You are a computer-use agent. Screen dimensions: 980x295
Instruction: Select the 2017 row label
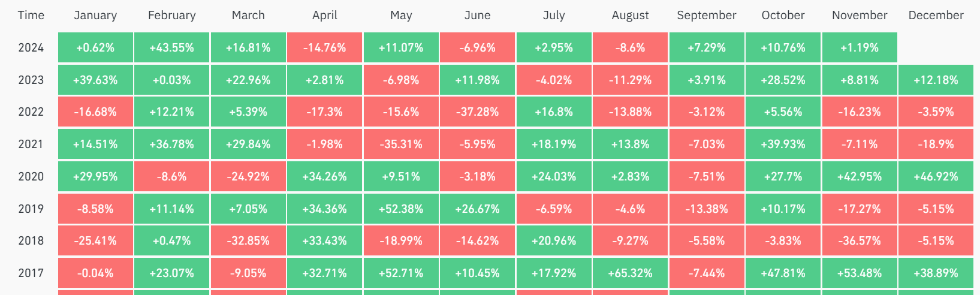click(31, 273)
